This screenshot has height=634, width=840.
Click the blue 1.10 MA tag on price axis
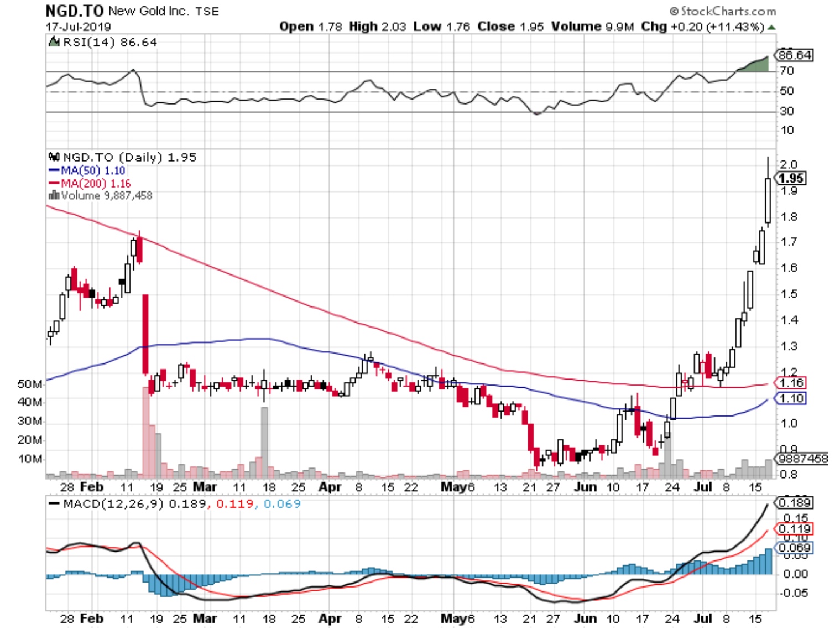pos(791,398)
